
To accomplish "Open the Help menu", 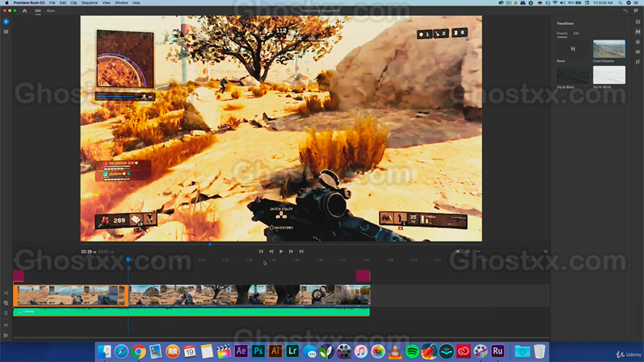I will 136,3.
